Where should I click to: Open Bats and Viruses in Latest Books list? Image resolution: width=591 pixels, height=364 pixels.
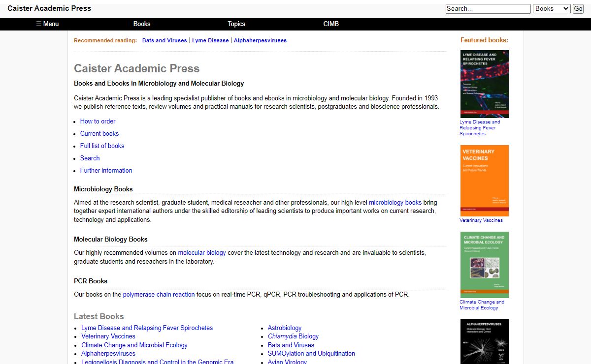pos(291,345)
